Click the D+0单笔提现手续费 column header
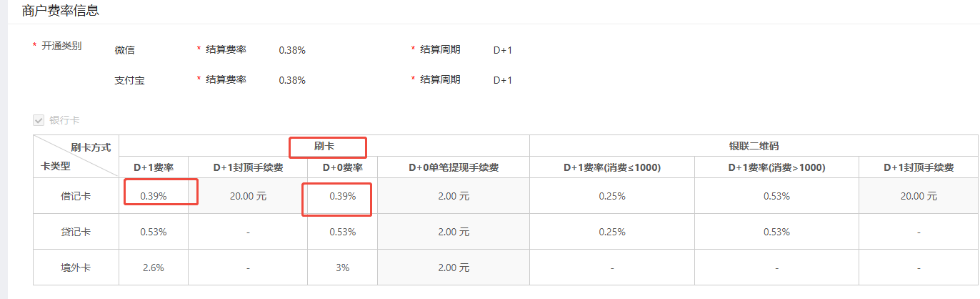 454,168
